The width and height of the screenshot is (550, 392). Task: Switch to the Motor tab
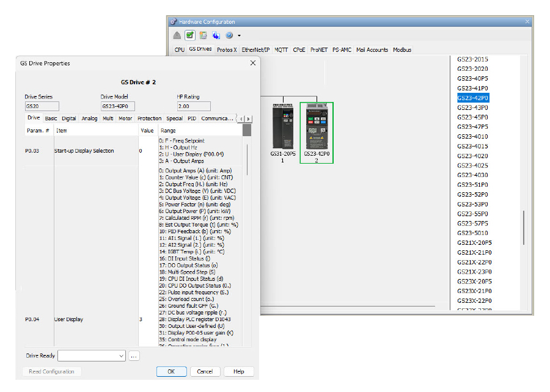click(x=125, y=118)
